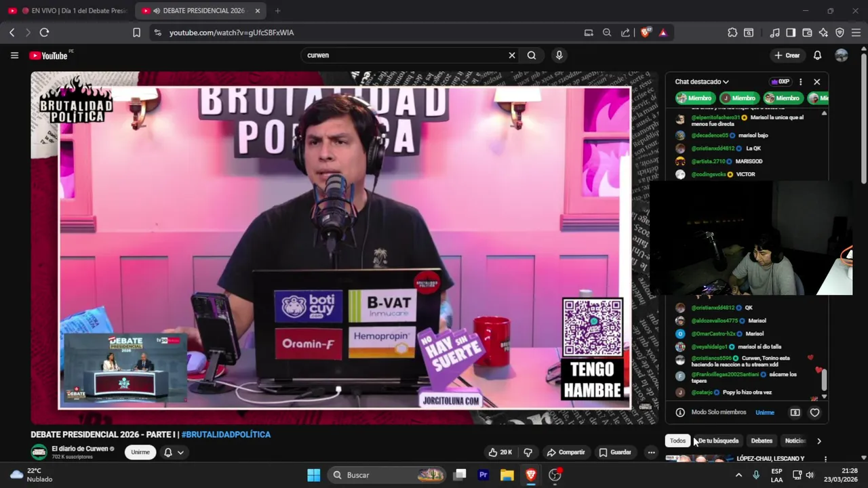The height and width of the screenshot is (488, 868).
Task: Open the YouTube guide hamburger menu
Action: pos(14,56)
